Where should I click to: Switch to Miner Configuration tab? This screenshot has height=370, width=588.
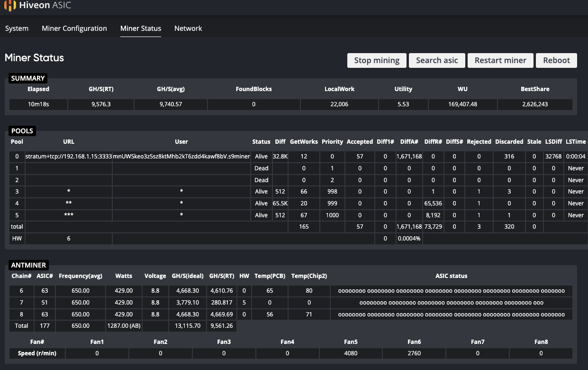(74, 28)
